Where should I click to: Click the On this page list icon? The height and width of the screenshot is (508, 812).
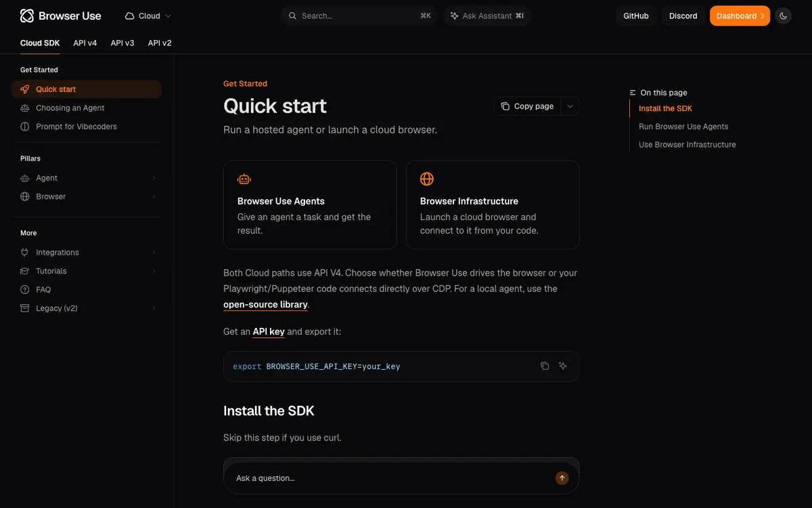pyautogui.click(x=633, y=93)
